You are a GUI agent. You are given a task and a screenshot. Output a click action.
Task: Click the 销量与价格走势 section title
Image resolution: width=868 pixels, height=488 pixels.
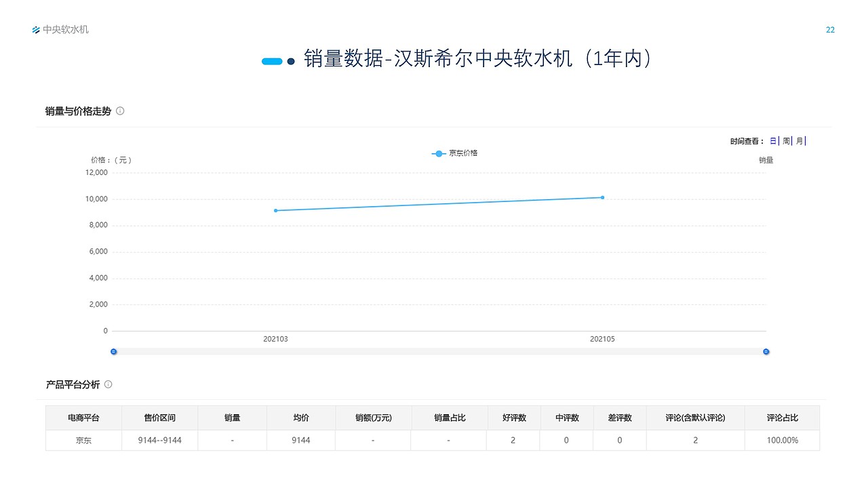click(x=78, y=111)
